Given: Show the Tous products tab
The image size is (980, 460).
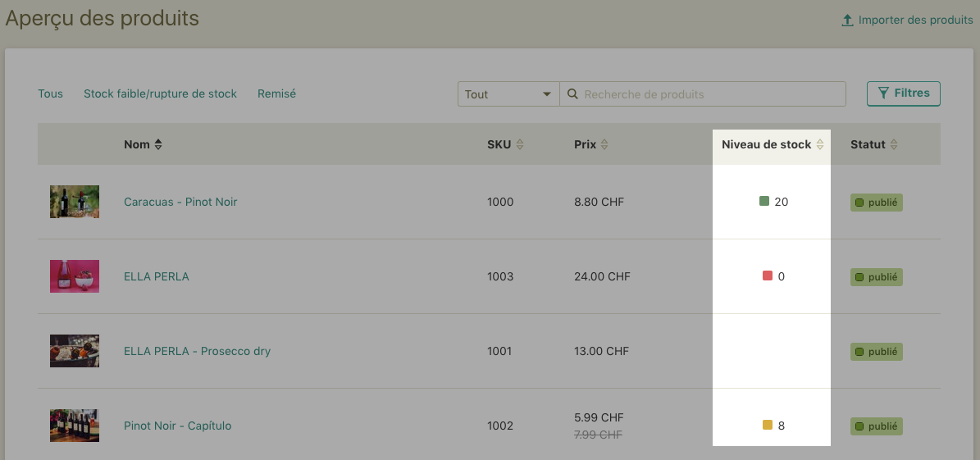Looking at the screenshot, I should (51, 93).
